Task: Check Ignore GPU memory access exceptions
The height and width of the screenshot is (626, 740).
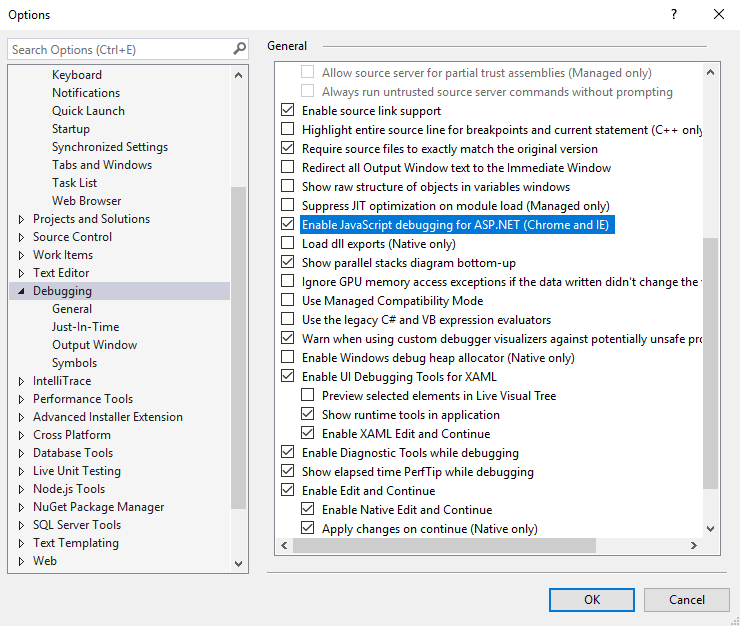Action: click(x=287, y=281)
